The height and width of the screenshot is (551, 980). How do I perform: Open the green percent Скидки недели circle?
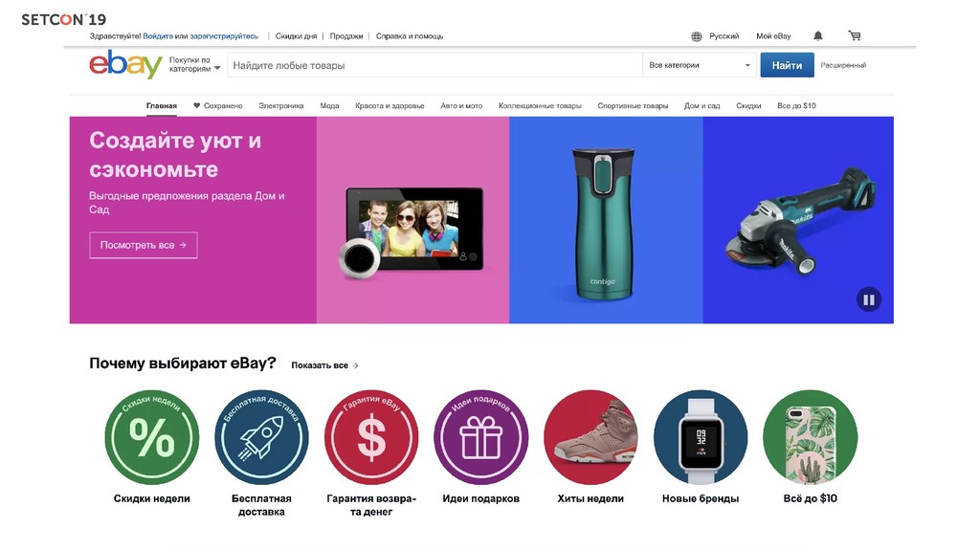(152, 436)
